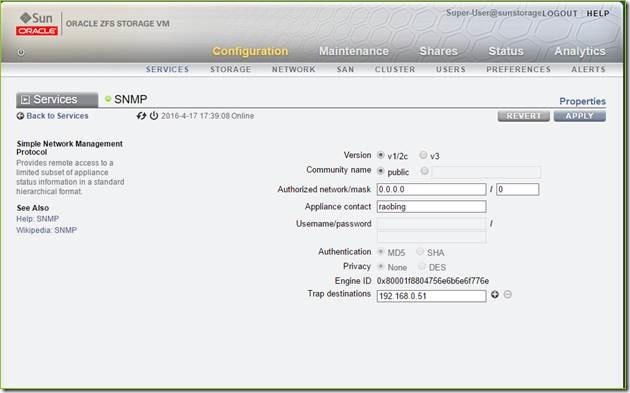Open the Help: SNMP link
The image size is (630, 393).
[x=37, y=219]
